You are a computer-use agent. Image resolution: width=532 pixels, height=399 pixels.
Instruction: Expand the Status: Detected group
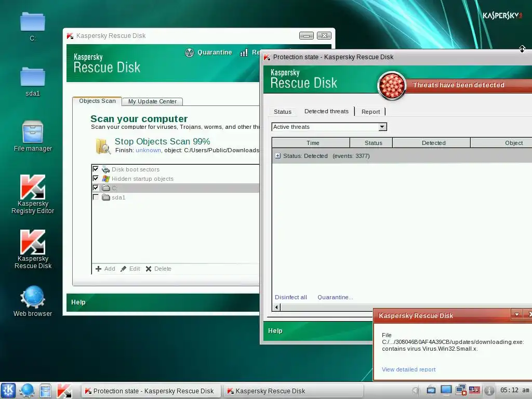(x=278, y=156)
